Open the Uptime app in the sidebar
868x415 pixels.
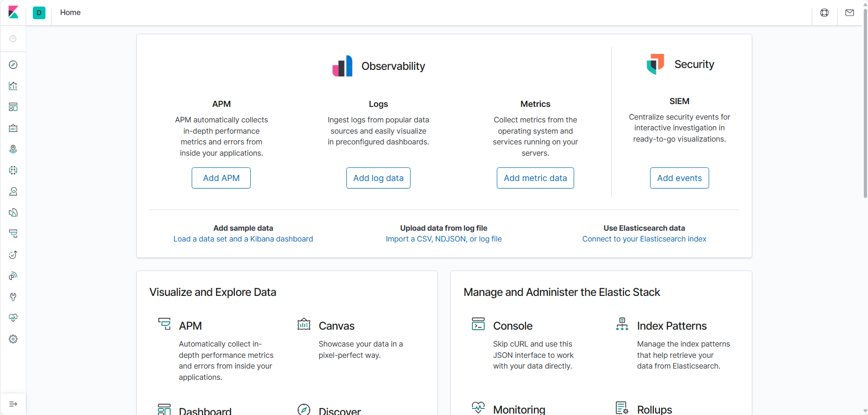pyautogui.click(x=13, y=255)
